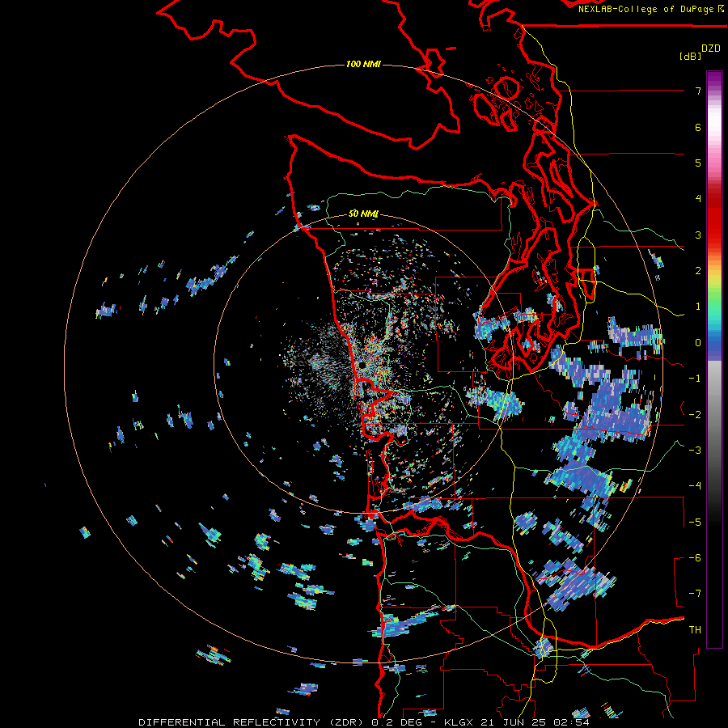The image size is (728, 728).
Task: Click legend value 6
Action: click(698, 127)
